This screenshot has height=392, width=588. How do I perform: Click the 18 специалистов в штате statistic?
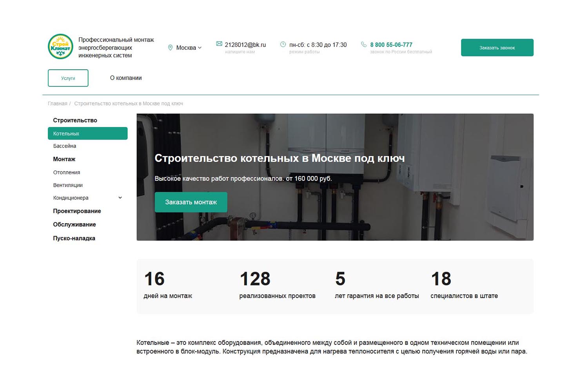tap(464, 285)
